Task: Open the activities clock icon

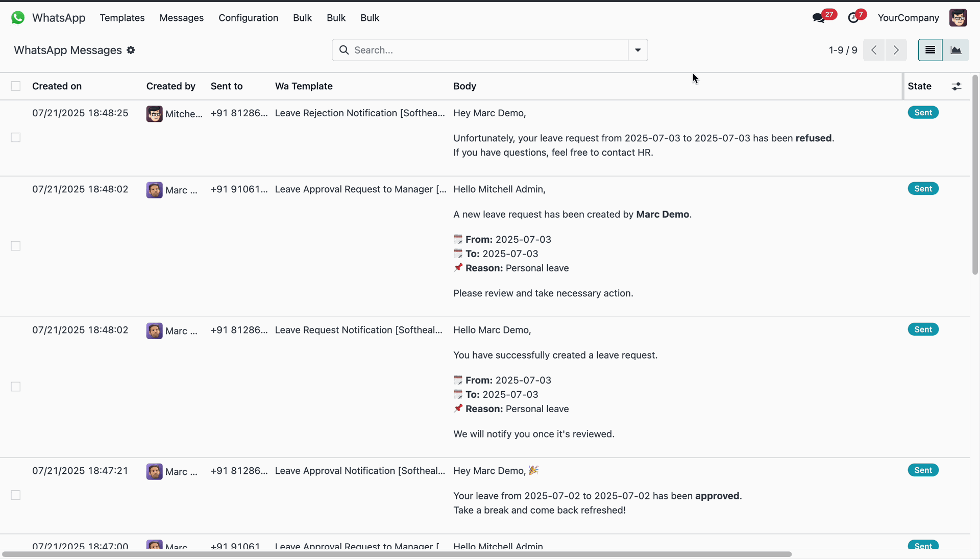Action: [x=853, y=18]
